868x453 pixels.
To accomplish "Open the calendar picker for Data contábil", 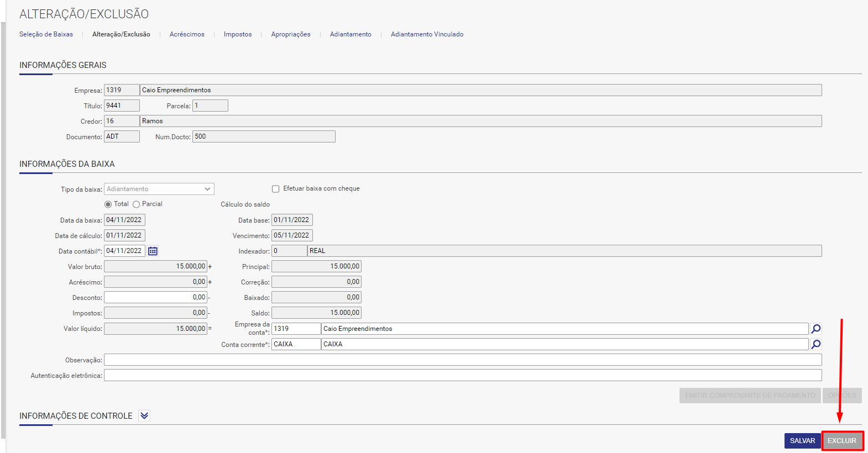I will tap(153, 251).
